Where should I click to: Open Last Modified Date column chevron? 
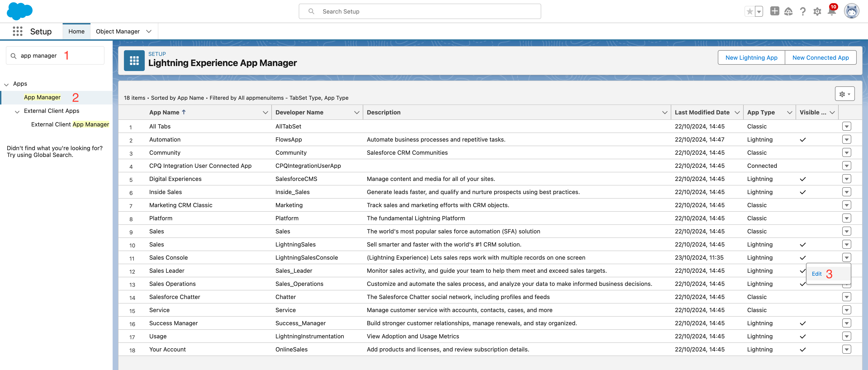tap(737, 113)
